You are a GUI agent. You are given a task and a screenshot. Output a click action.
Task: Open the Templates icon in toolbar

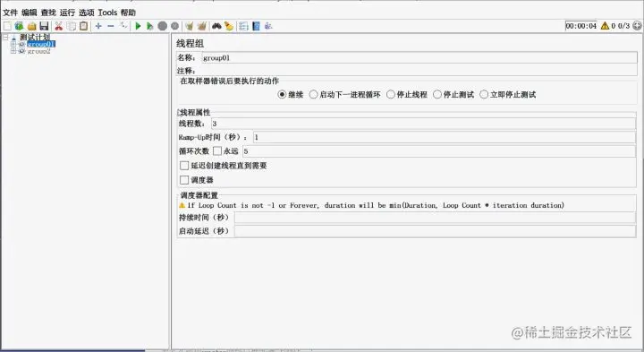coord(19,26)
